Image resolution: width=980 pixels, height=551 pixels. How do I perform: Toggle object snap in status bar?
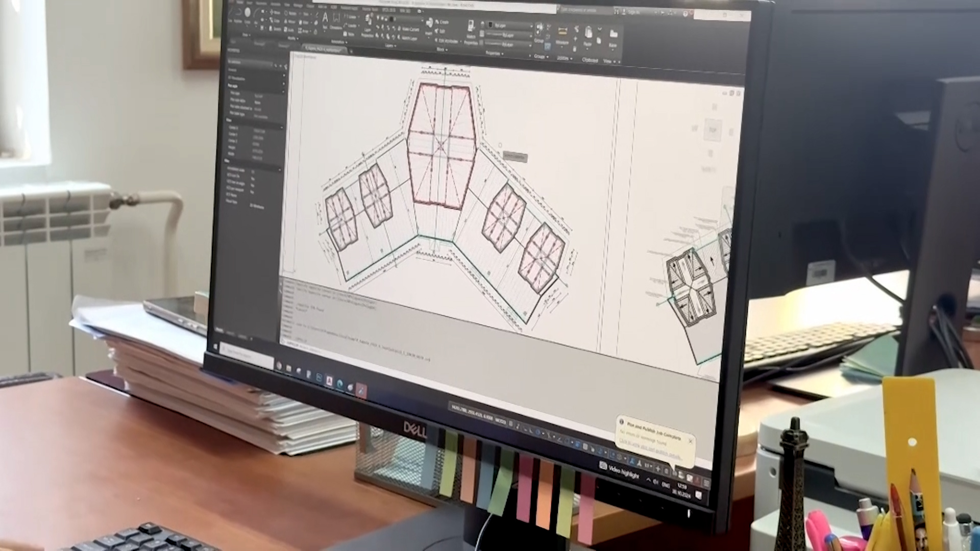click(566, 441)
